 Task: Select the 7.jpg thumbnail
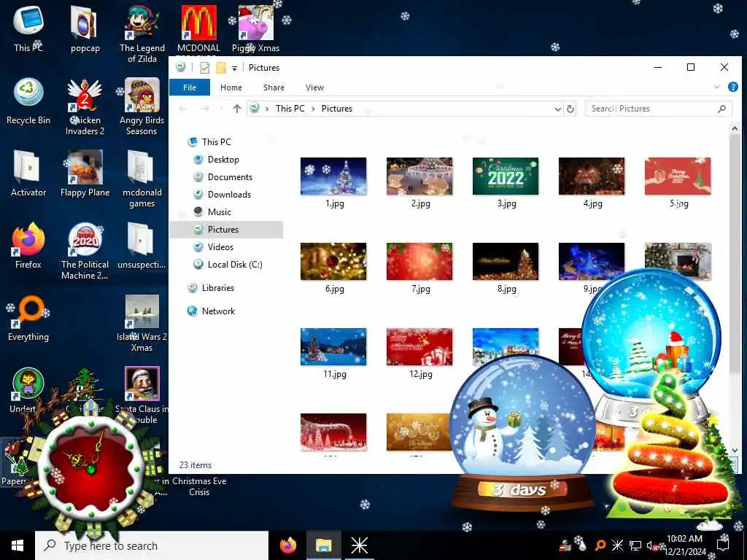point(419,262)
